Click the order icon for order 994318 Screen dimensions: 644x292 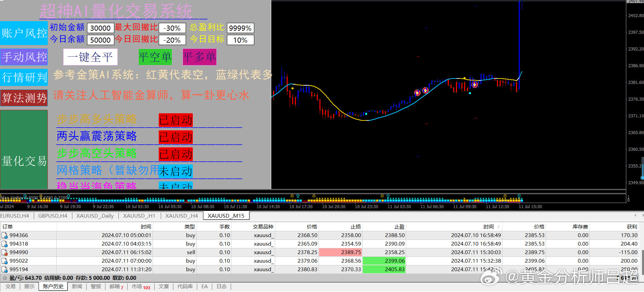tap(4, 244)
